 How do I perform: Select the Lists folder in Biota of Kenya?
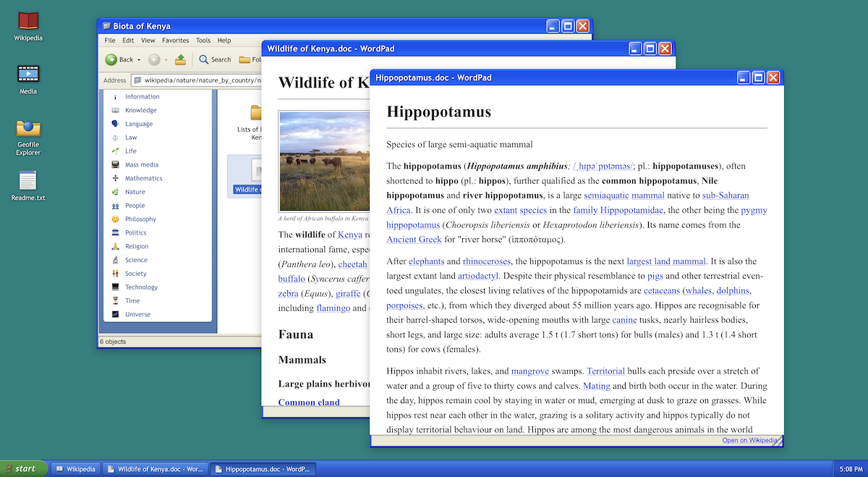click(x=250, y=122)
